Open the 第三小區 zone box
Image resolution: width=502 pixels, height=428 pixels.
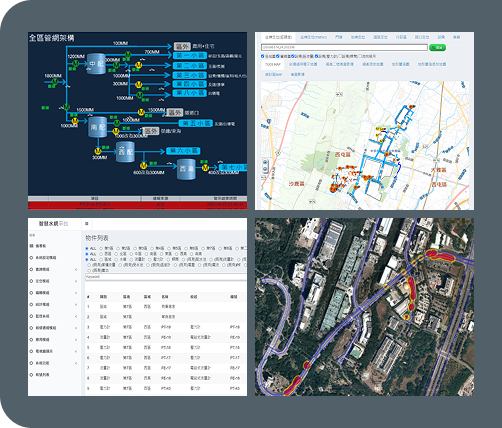[190, 75]
